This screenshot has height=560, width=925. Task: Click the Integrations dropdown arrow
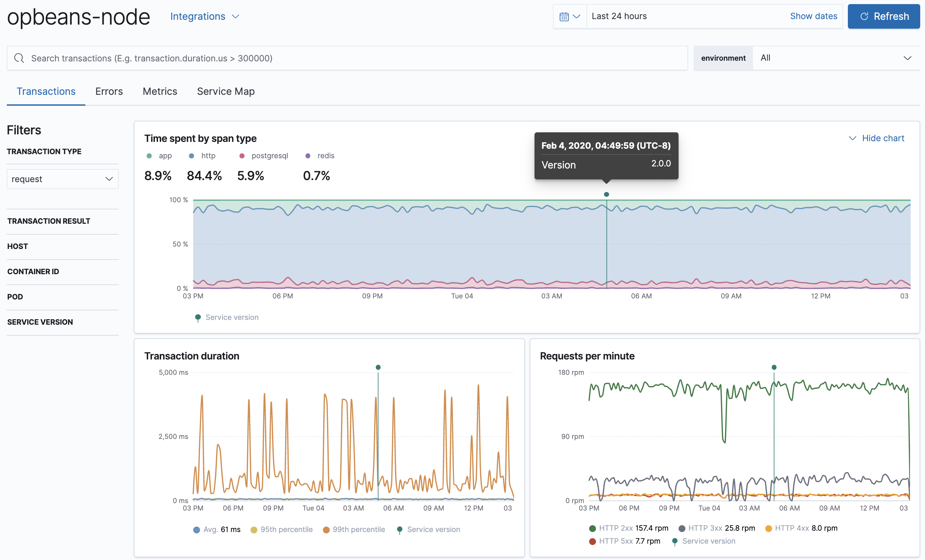pos(236,16)
